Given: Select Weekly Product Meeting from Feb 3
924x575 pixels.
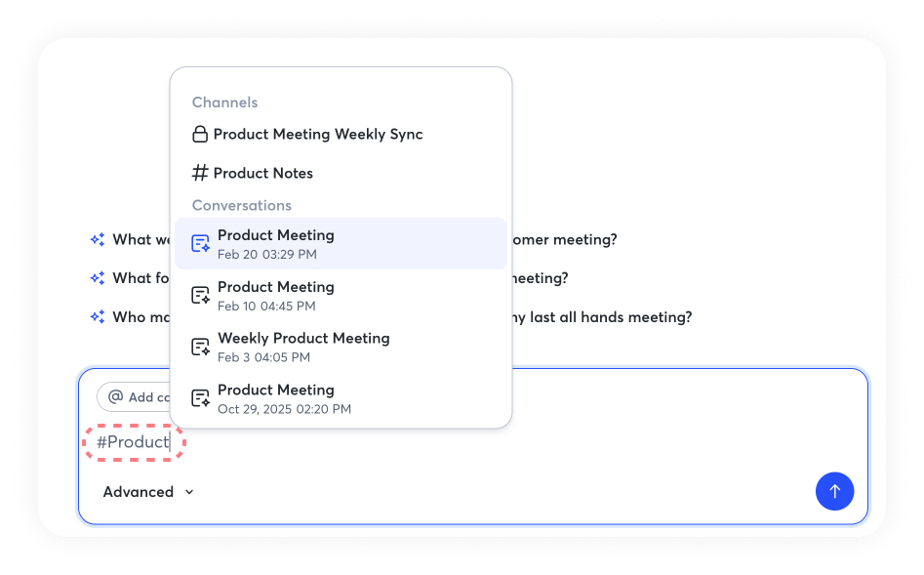Looking at the screenshot, I should [303, 339].
